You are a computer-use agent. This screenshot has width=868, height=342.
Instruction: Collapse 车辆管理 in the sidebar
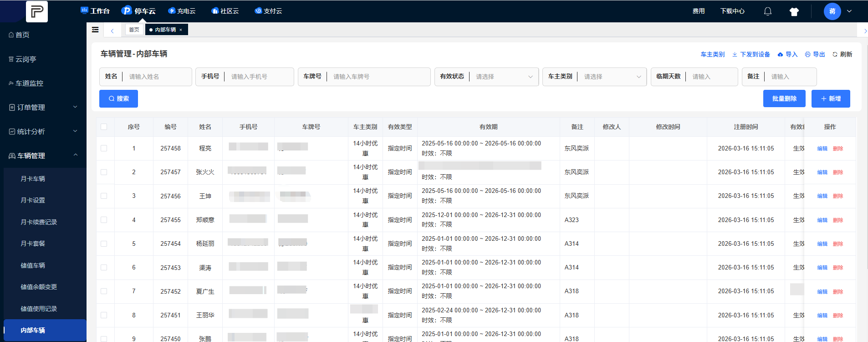click(43, 155)
